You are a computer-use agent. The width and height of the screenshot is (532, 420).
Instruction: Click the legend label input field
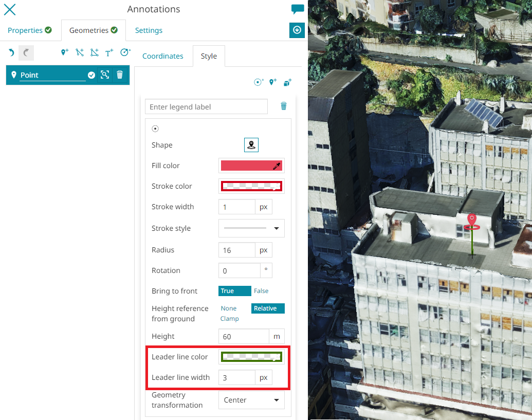[x=206, y=107]
